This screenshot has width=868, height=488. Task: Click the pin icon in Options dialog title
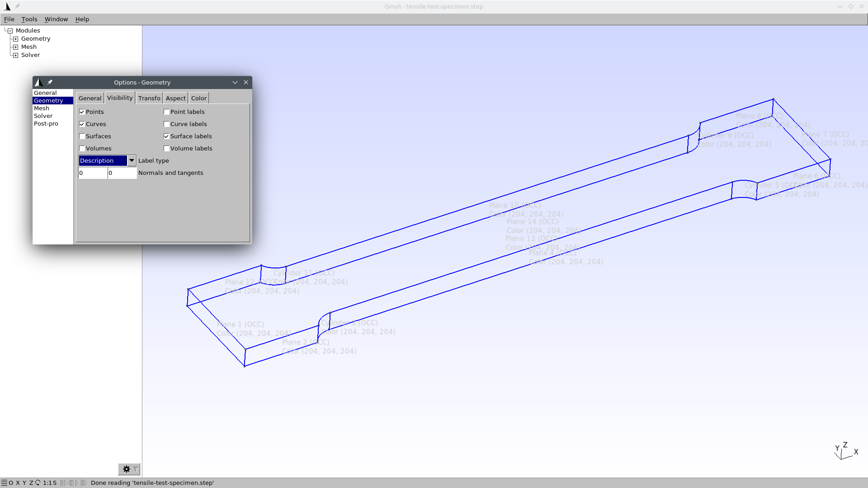tap(50, 82)
